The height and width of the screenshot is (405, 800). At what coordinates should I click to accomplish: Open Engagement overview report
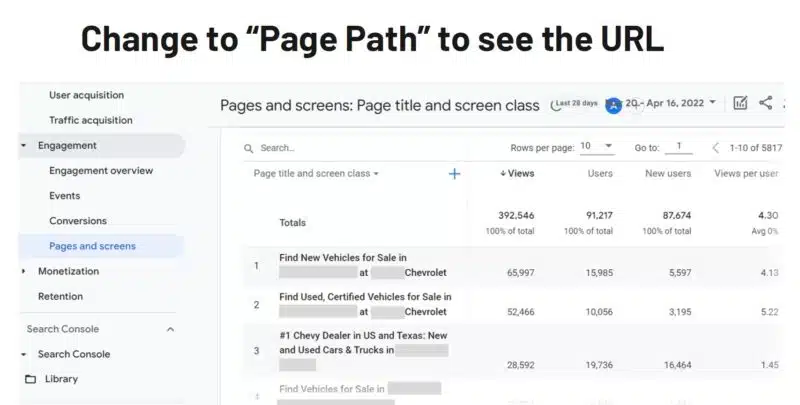point(101,171)
